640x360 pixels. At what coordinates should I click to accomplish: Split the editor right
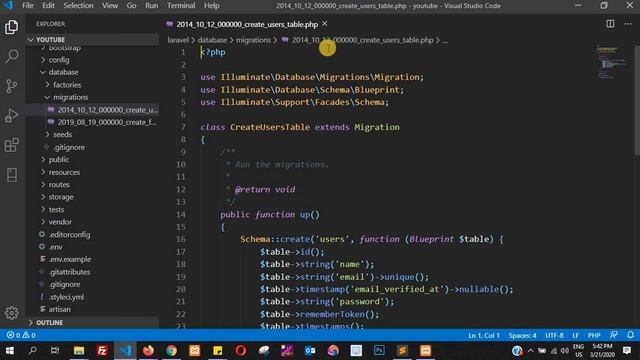point(610,24)
